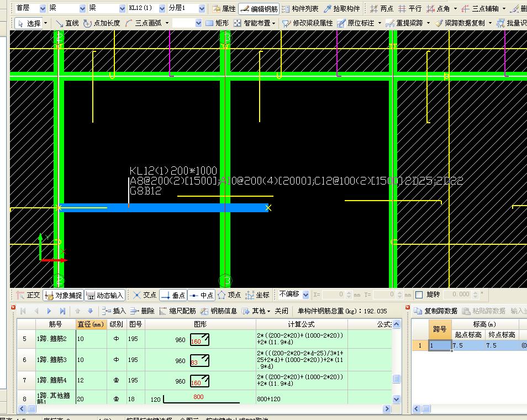Insert a row with 插入
Screen dimensions: 527x420
pos(114,311)
